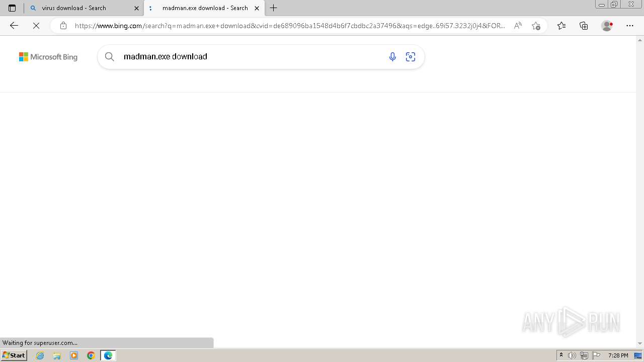Focus the Bing search box text
644x362 pixels.
tap(166, 57)
